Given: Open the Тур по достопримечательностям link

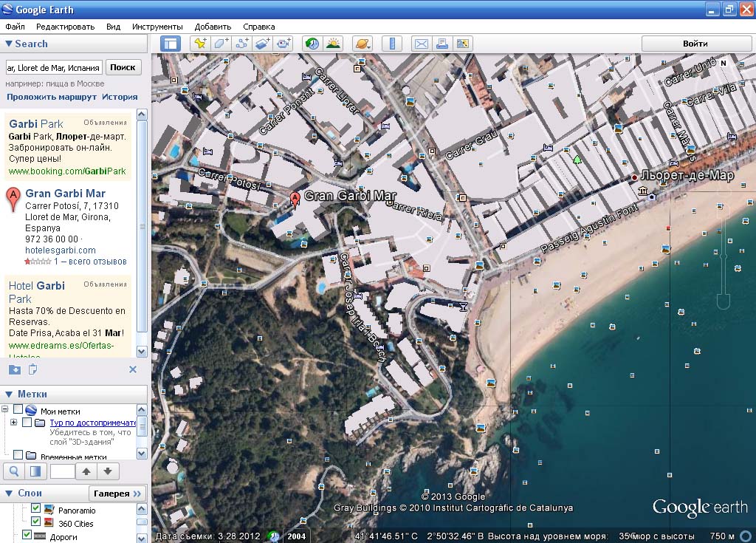Looking at the screenshot, I should pyautogui.click(x=92, y=423).
